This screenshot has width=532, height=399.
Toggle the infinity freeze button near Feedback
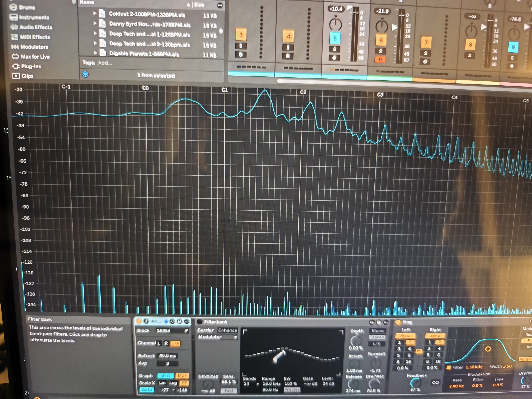[435, 382]
